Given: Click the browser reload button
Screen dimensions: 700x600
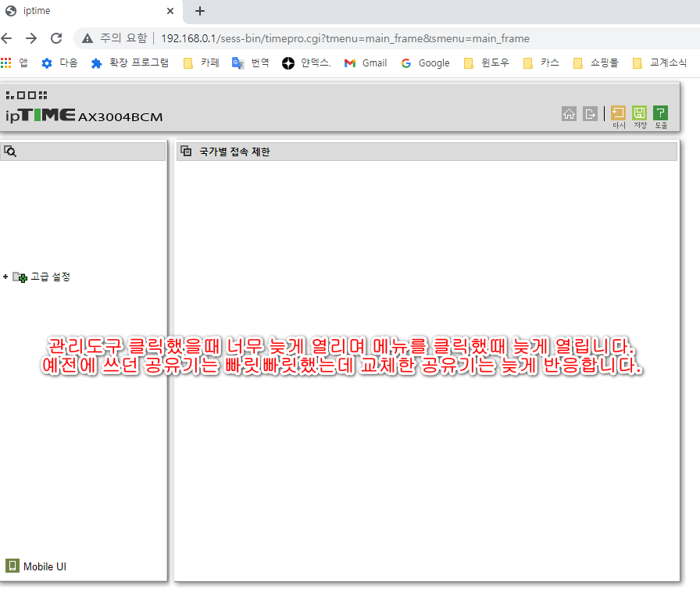Looking at the screenshot, I should coord(56,38).
